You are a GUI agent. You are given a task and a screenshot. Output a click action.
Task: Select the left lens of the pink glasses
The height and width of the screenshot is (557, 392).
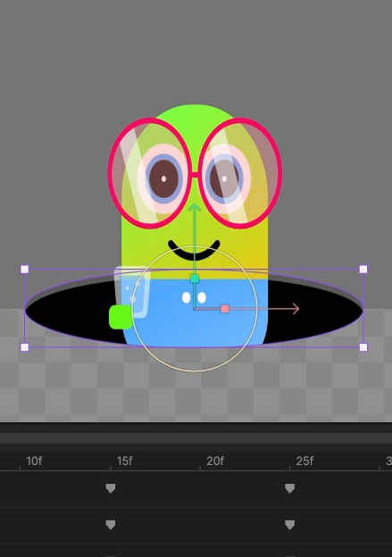click(150, 173)
